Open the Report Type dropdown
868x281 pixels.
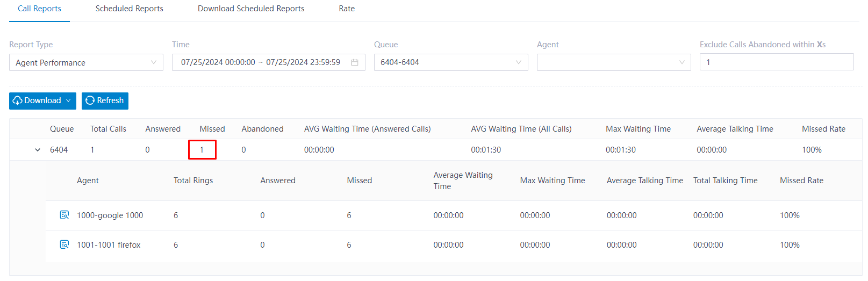(86, 62)
